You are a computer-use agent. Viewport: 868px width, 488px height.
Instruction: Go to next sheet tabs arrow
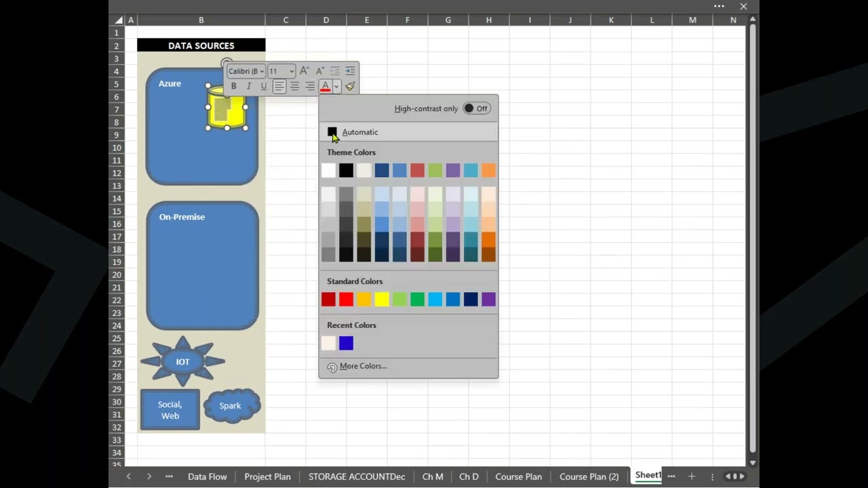[x=149, y=476]
